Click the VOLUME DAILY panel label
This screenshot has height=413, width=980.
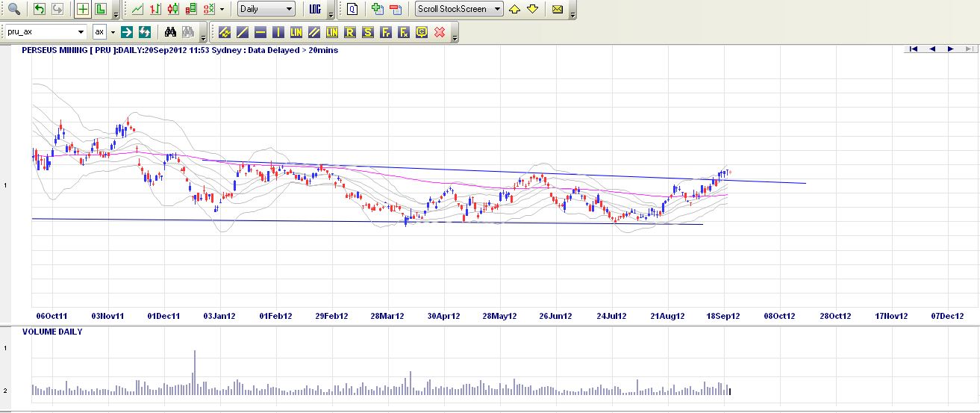pyautogui.click(x=52, y=331)
